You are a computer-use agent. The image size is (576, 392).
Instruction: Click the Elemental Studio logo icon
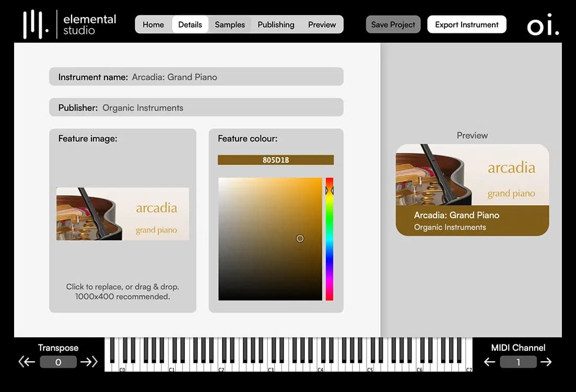coord(36,25)
